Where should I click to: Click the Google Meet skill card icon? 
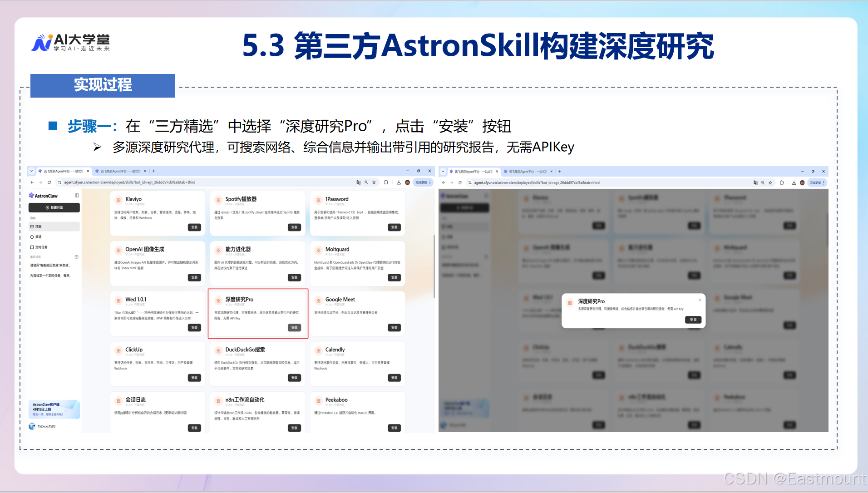pos(318,300)
